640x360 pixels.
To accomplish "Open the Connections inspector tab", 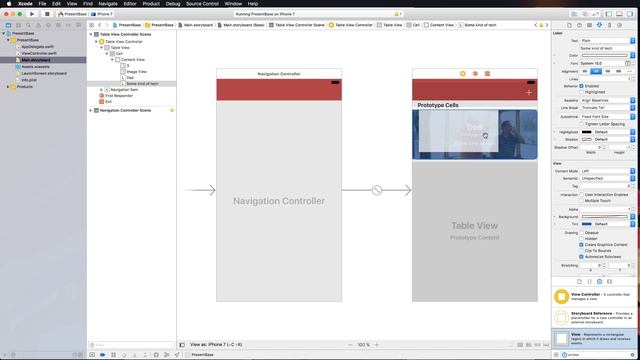I will click(620, 25).
